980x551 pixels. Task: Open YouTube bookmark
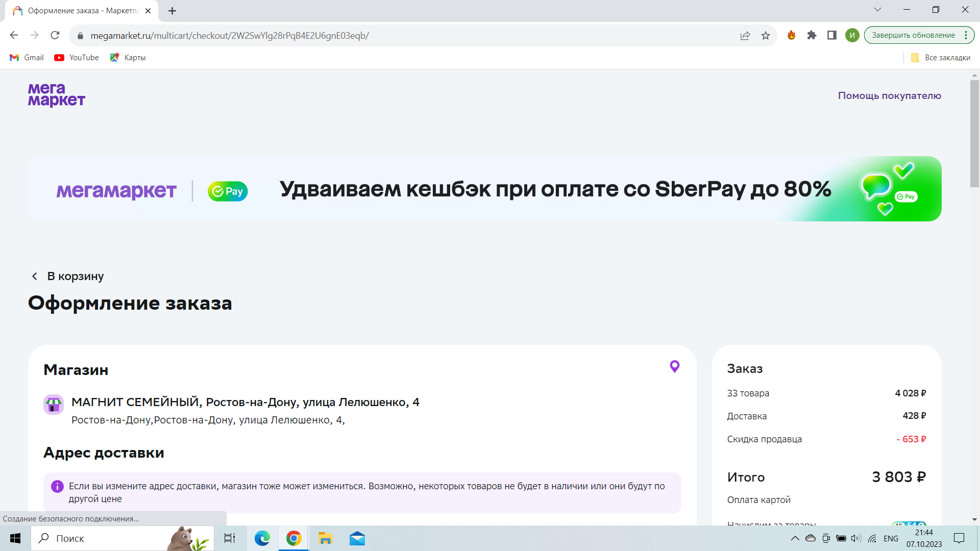tap(77, 58)
